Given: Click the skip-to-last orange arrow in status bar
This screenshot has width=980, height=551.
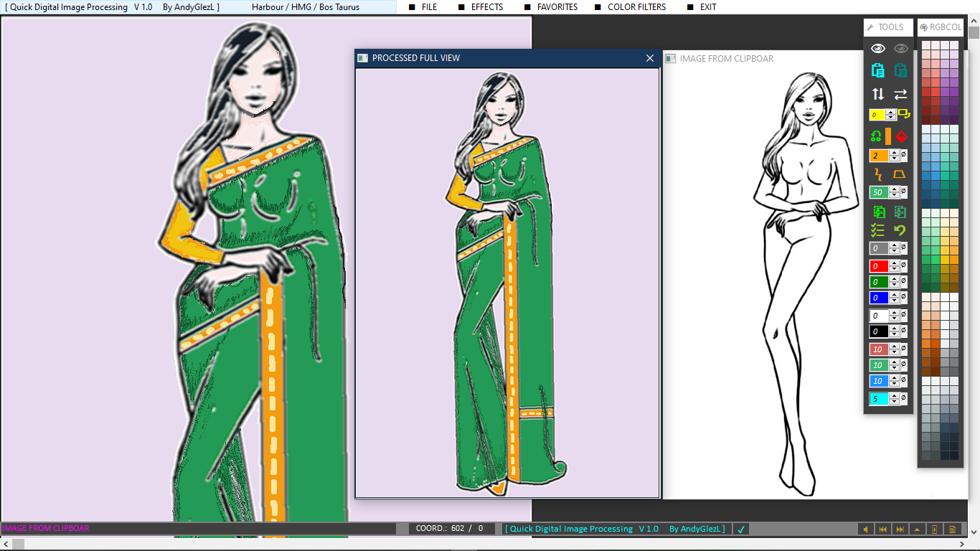Looking at the screenshot, I should [900, 529].
